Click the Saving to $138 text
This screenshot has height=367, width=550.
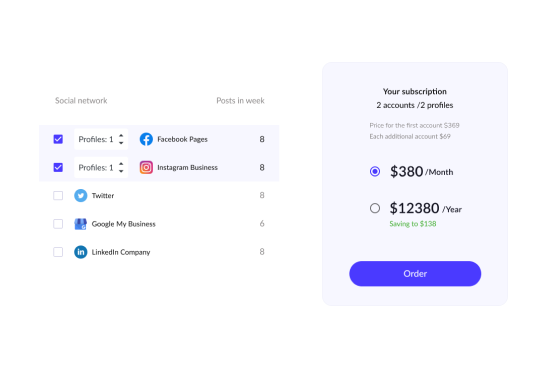click(413, 224)
